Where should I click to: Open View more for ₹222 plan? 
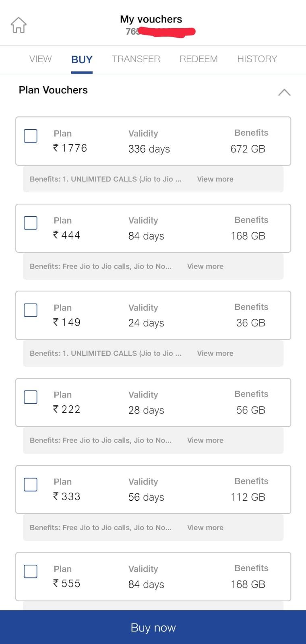(x=205, y=440)
